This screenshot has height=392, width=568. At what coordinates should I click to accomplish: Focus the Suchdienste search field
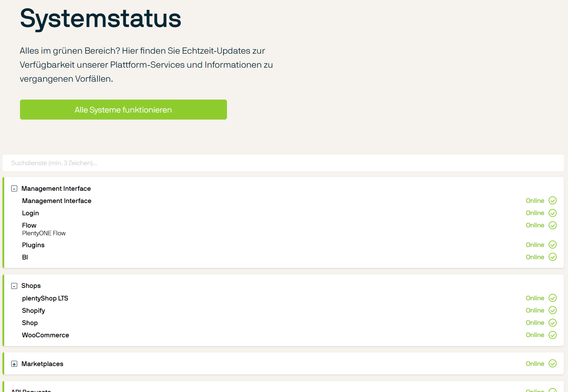[x=283, y=163]
